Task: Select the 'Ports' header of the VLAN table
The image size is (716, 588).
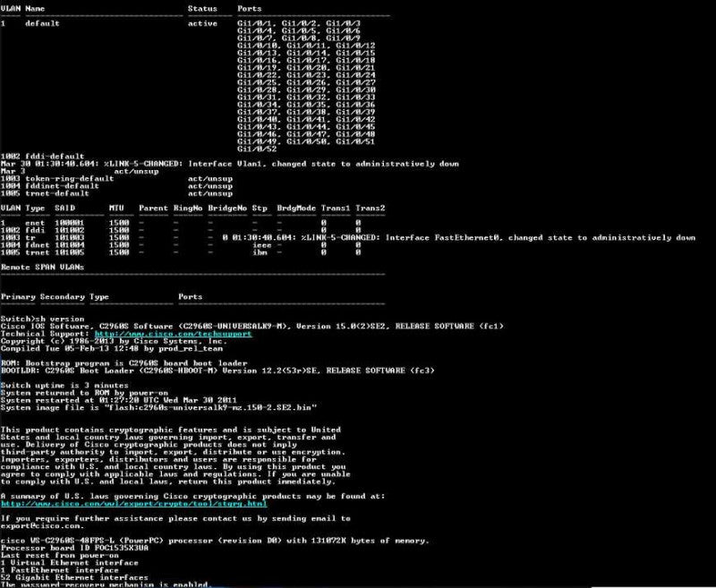Action: pos(250,9)
